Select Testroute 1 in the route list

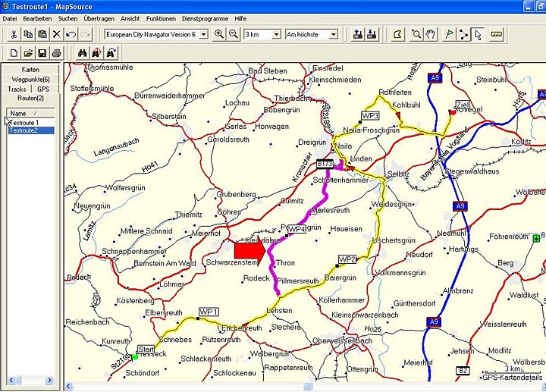click(24, 122)
